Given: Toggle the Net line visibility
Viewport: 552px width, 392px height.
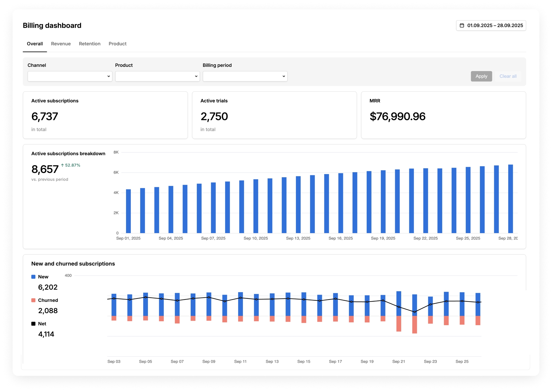Looking at the screenshot, I should tap(41, 323).
